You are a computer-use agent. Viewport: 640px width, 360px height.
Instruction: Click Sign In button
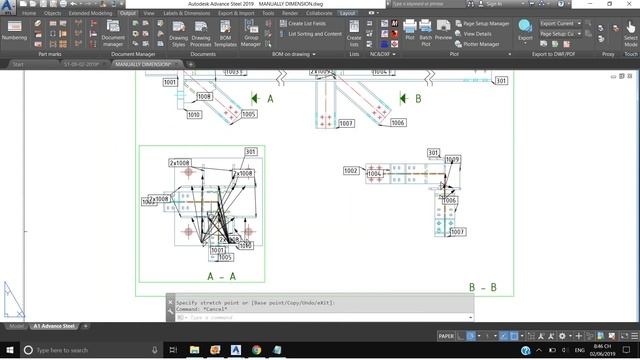[491, 4]
